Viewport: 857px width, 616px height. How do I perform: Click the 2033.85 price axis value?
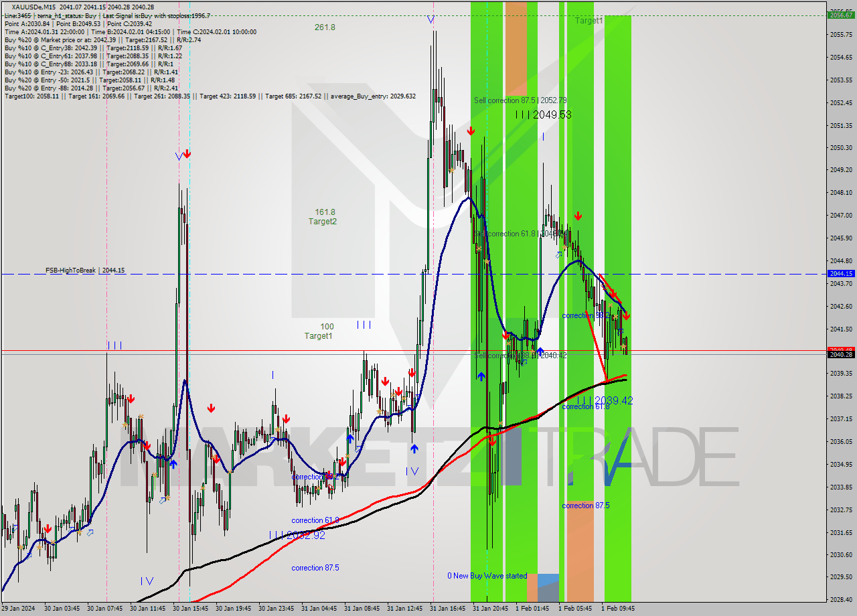(841, 487)
